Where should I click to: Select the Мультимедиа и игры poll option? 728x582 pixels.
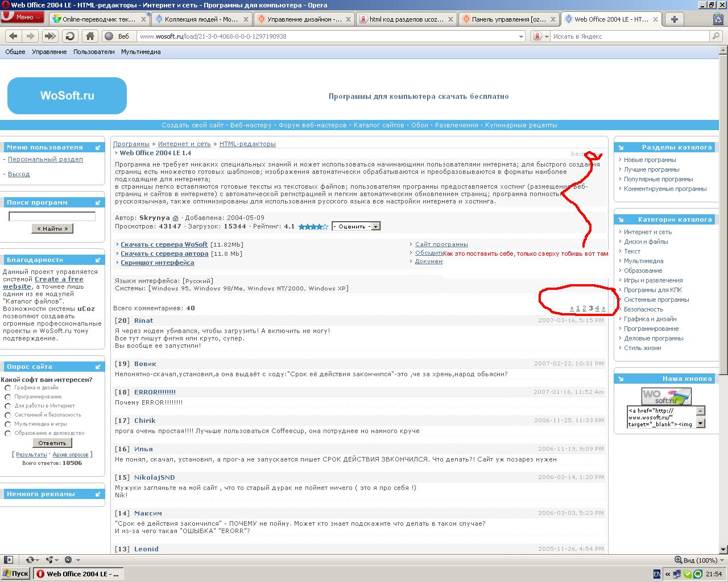coord(8,424)
